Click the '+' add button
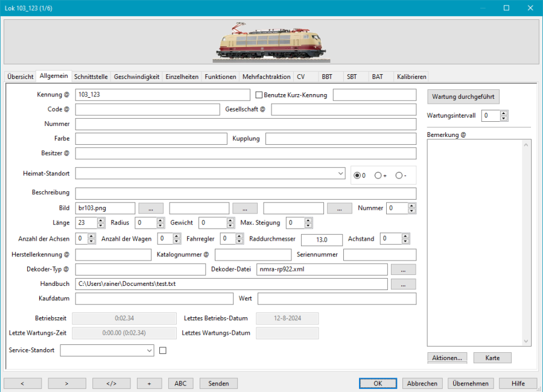The height and width of the screenshot is (392, 543). click(149, 384)
